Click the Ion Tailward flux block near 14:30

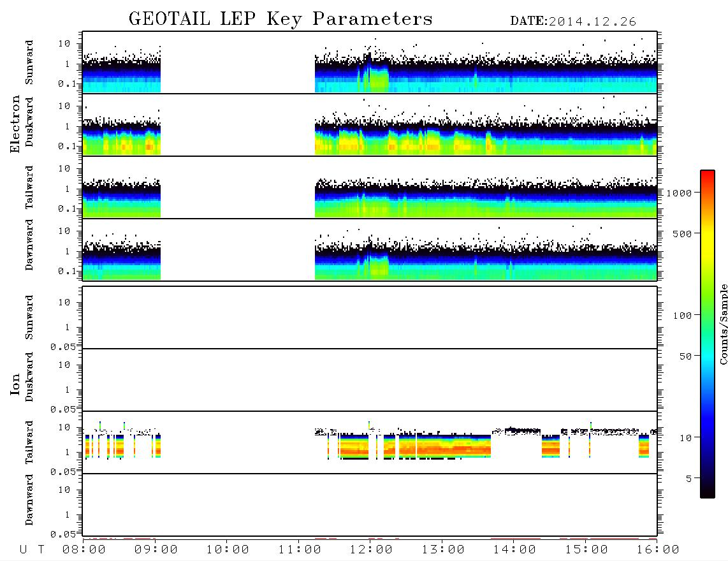point(551,446)
